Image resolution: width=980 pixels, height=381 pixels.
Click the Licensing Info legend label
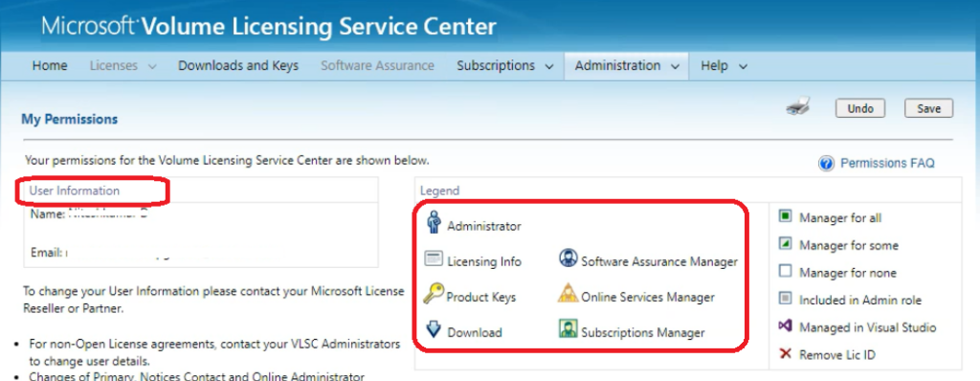tap(484, 261)
